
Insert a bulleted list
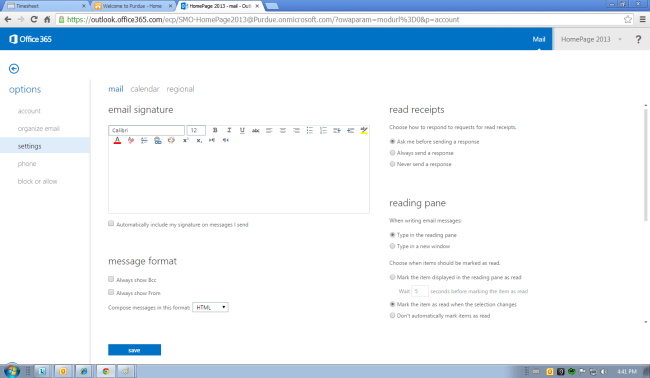(310, 130)
